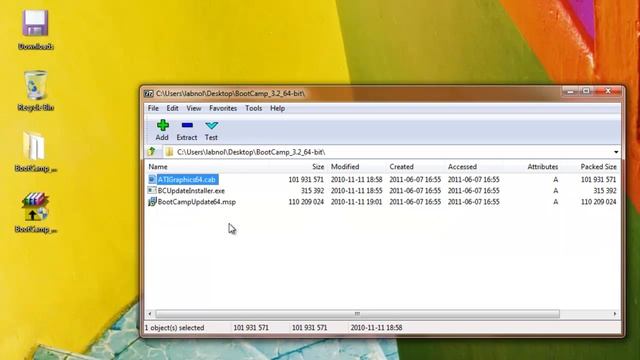Click size value 110 209 024 in Size column
The height and width of the screenshot is (360, 640).
pyautogui.click(x=306, y=202)
